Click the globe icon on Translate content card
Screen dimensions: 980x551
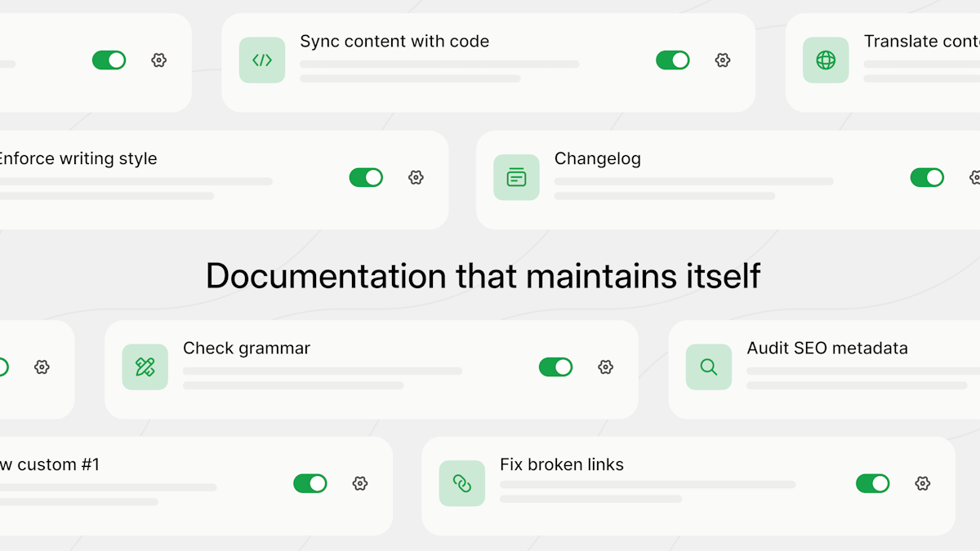click(x=826, y=60)
